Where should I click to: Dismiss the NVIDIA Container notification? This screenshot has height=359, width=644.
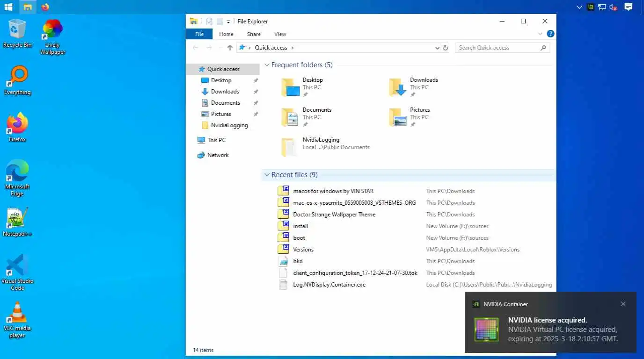623,304
